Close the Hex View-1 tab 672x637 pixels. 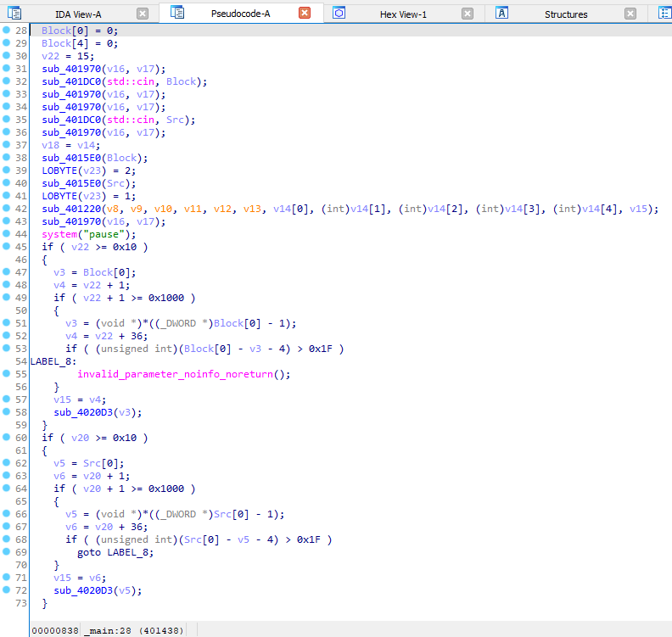(x=468, y=14)
